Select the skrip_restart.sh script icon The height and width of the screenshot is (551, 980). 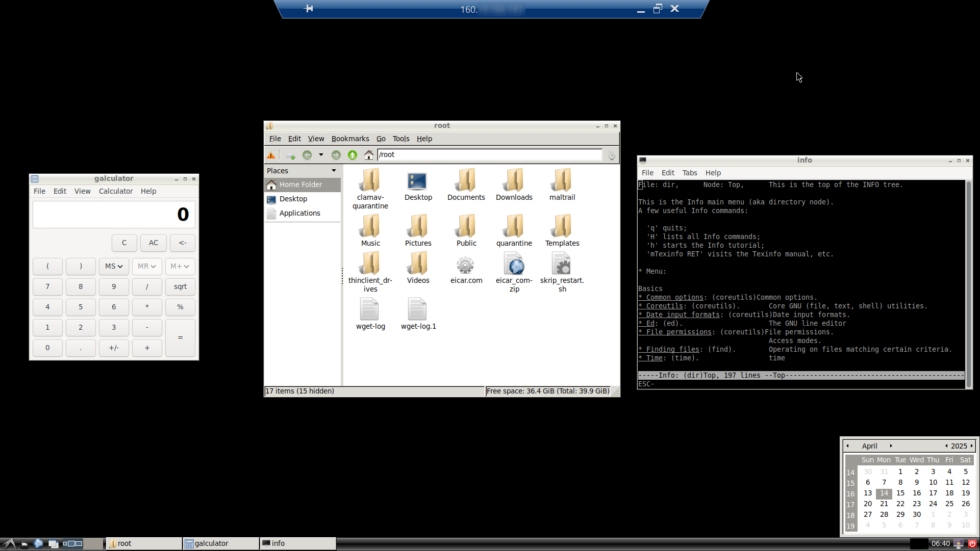click(x=562, y=264)
